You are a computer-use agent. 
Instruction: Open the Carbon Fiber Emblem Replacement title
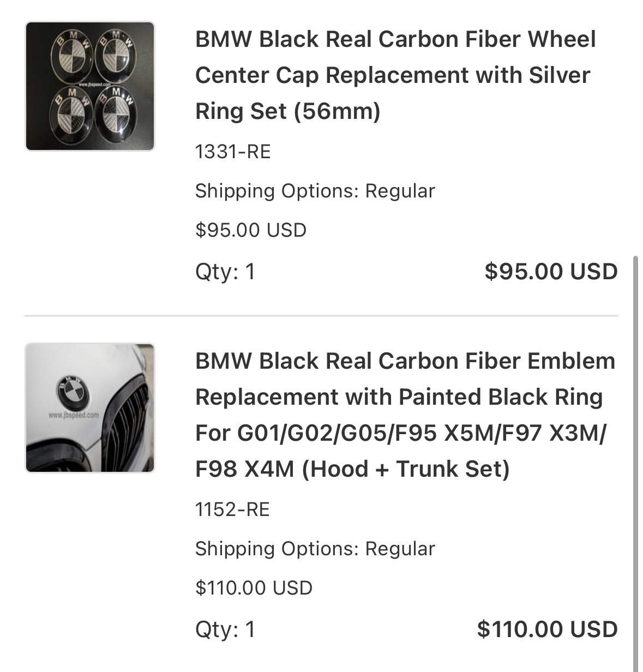[405, 415]
